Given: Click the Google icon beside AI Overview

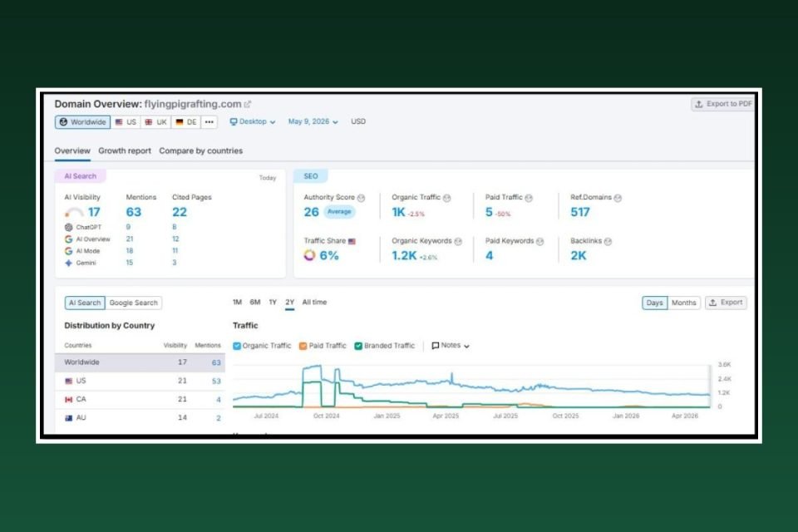Looking at the screenshot, I should (69, 239).
